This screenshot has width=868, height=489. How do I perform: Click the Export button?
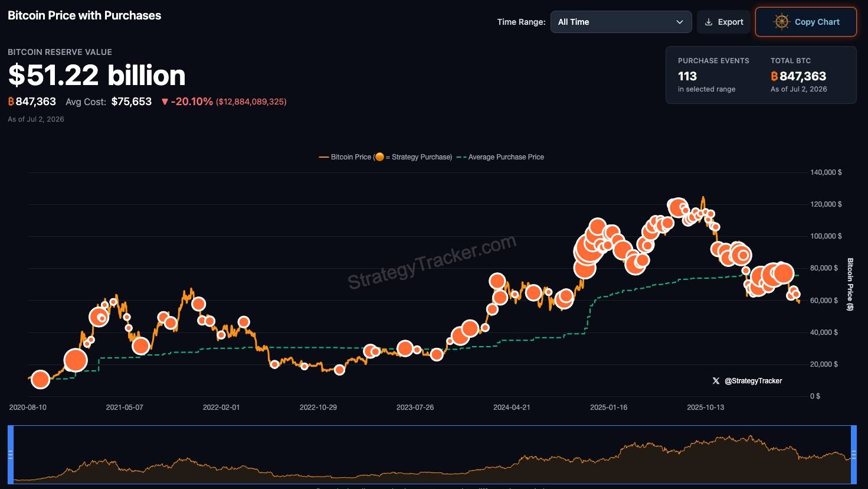click(x=723, y=22)
